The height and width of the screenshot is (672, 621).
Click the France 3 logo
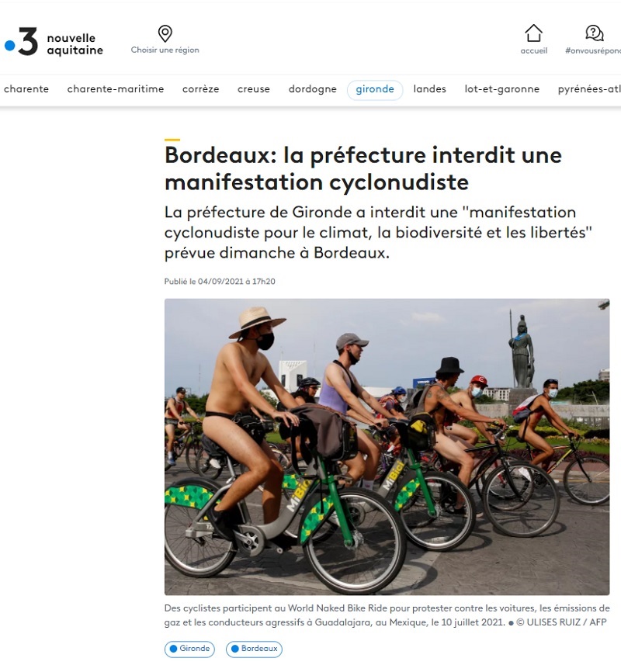coord(21,42)
